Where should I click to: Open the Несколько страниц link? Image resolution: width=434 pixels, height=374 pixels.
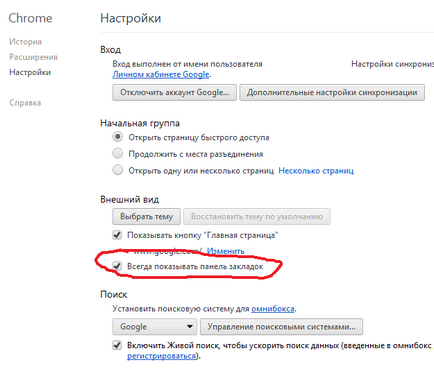[x=316, y=171]
